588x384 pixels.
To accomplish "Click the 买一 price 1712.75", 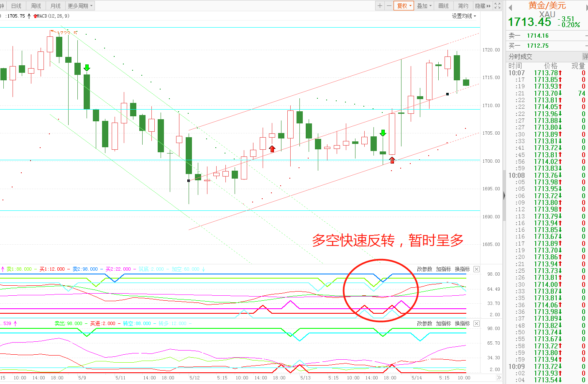I will (538, 46).
